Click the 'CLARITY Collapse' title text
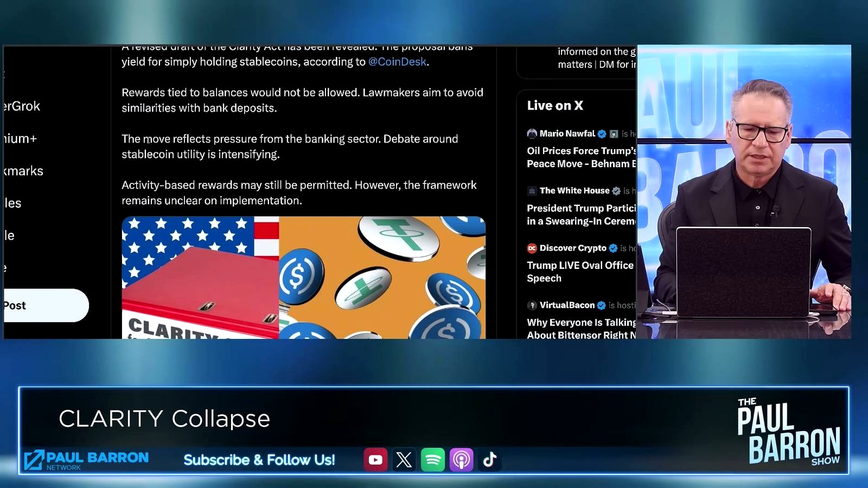 point(164,419)
